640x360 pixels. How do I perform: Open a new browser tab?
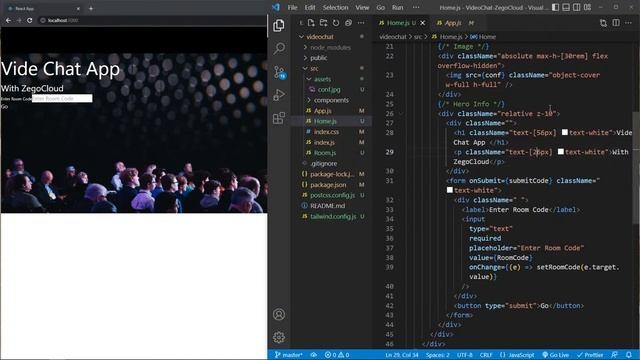pyautogui.click(x=91, y=8)
